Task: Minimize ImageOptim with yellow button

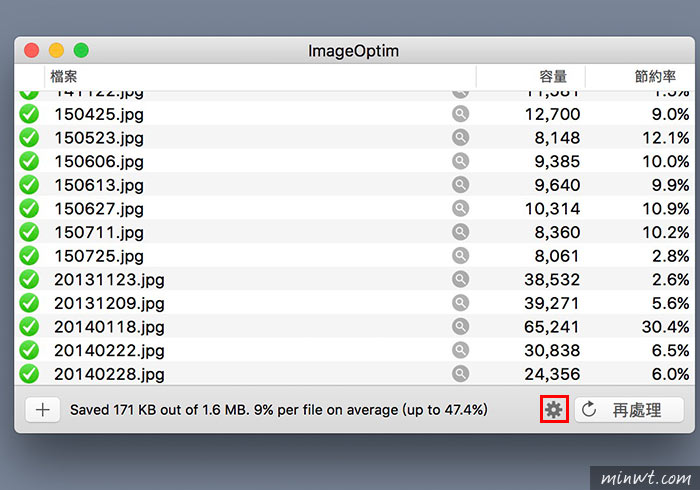Action: pos(56,50)
